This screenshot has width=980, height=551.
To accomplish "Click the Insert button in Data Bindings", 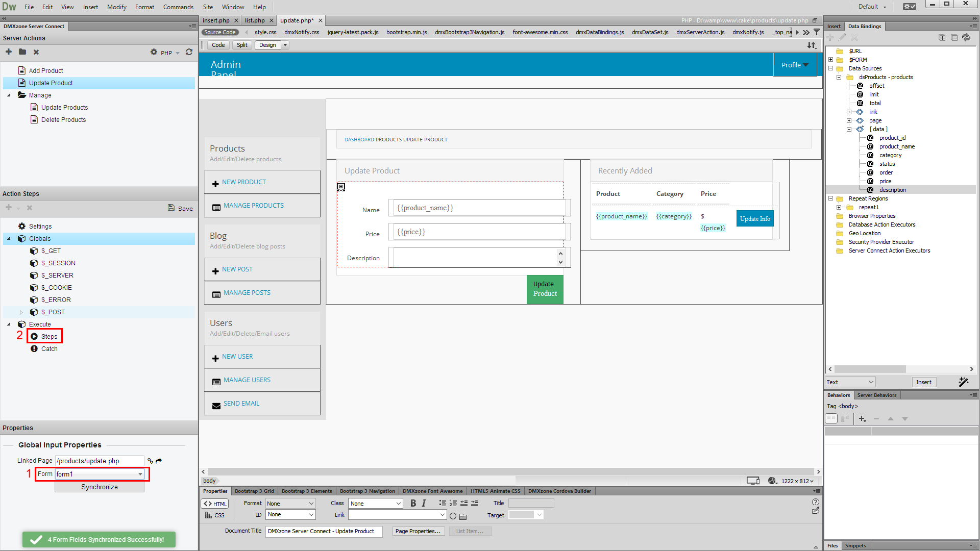I will click(923, 382).
